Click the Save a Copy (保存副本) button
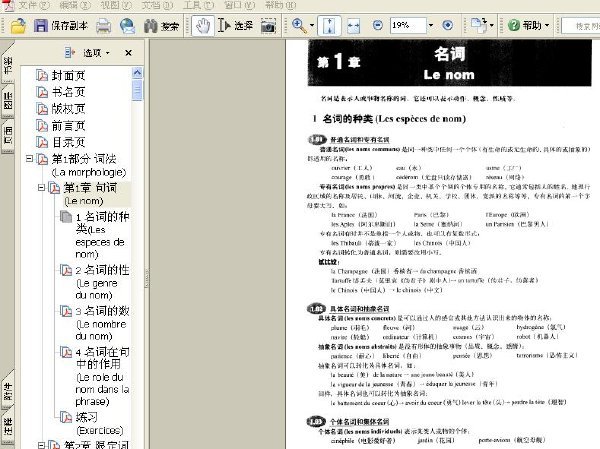Image resolution: width=600 pixels, height=449 pixels. (x=61, y=26)
